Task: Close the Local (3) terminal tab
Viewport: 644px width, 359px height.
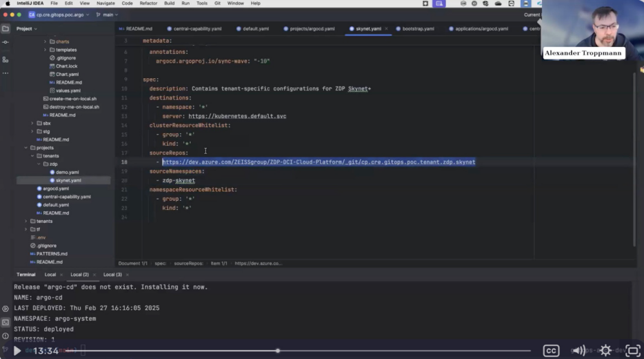Action: [x=128, y=275]
